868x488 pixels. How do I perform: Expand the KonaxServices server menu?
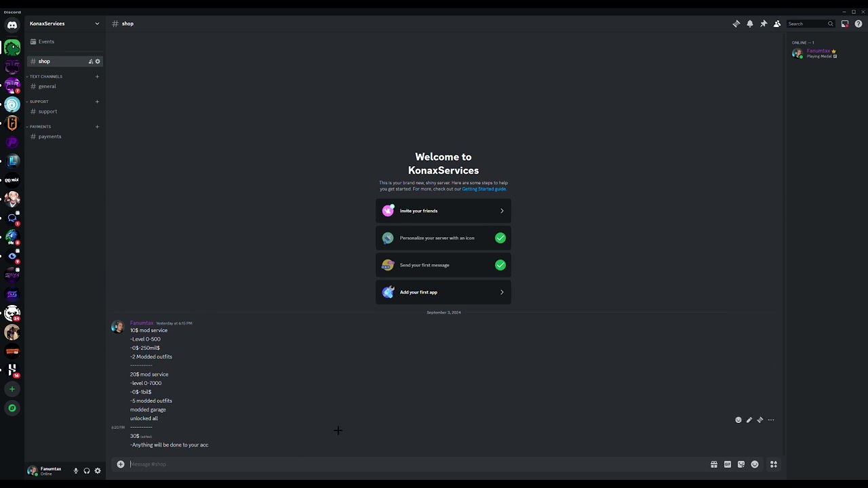coord(65,24)
